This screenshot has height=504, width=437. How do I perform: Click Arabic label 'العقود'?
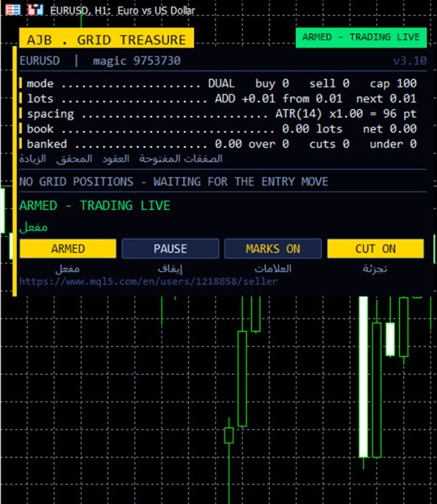coord(116,159)
